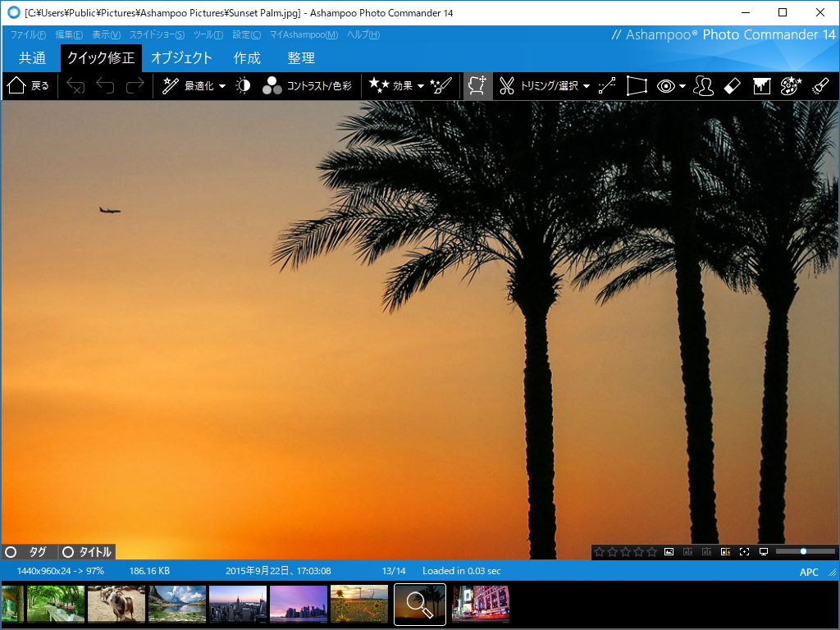Select the perspective correction quadrilateral tool
This screenshot has width=840, height=630.
(637, 85)
